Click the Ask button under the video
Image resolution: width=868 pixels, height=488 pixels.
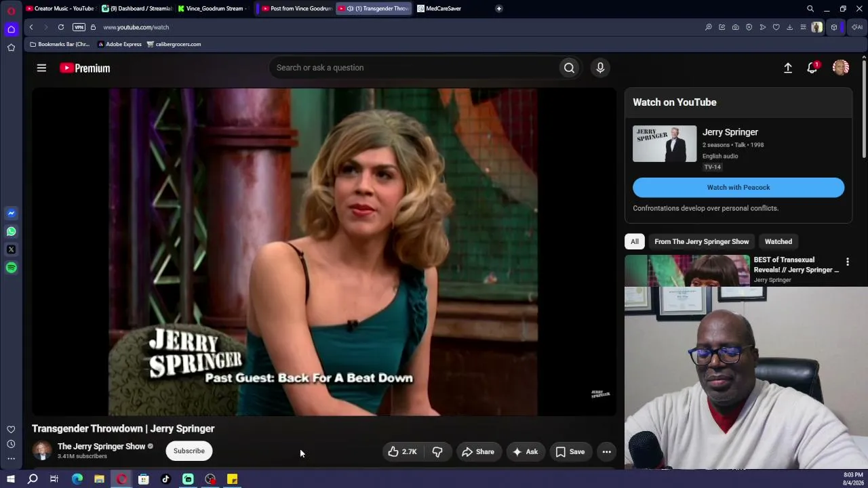(x=526, y=451)
